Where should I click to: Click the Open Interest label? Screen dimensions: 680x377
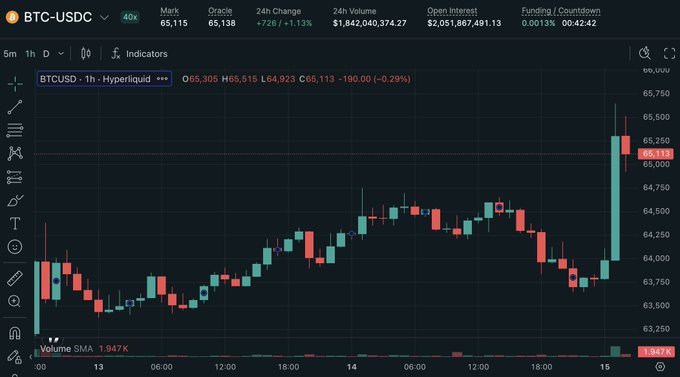point(452,11)
